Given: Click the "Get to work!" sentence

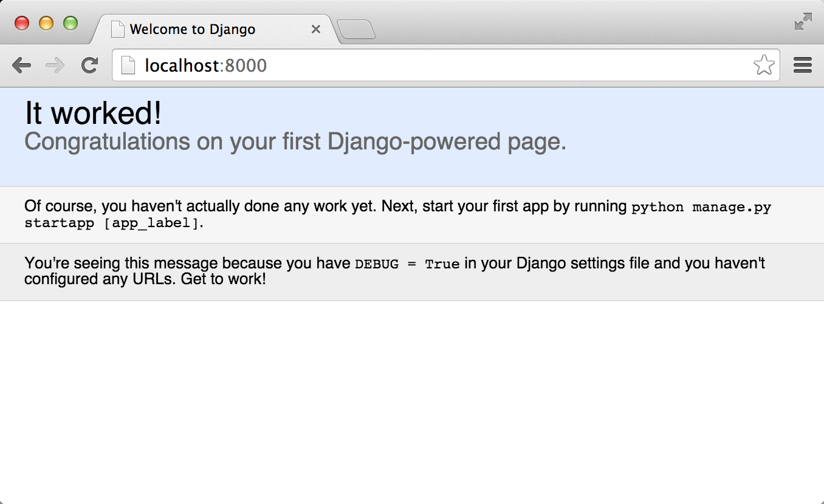Looking at the screenshot, I should pos(224,279).
